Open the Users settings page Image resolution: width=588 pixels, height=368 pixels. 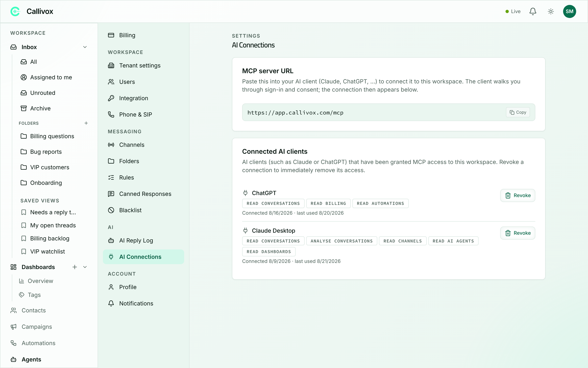[x=143, y=82]
